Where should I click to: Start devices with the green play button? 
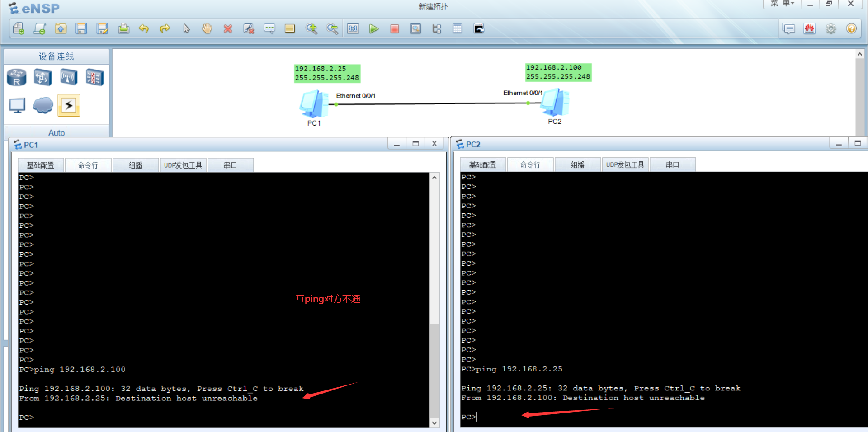374,29
